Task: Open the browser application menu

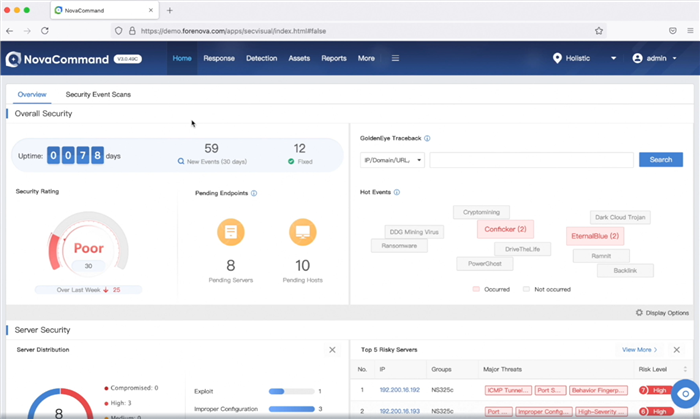Action: (x=690, y=31)
